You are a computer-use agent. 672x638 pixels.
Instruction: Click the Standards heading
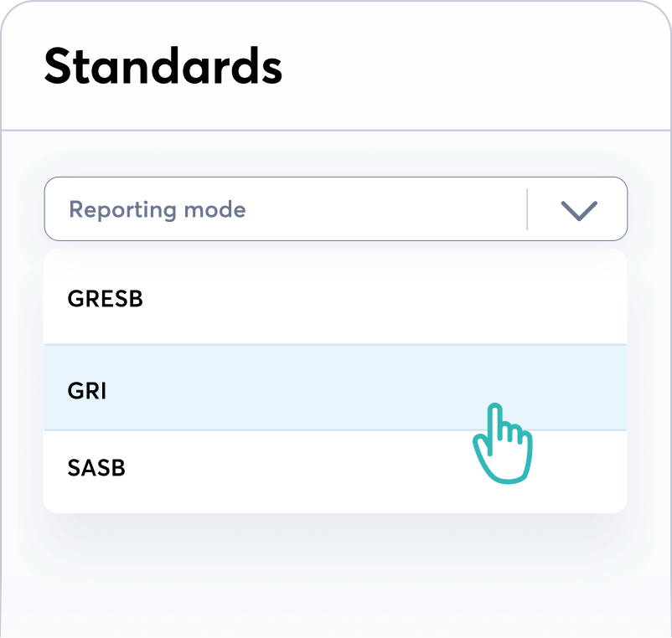click(163, 67)
